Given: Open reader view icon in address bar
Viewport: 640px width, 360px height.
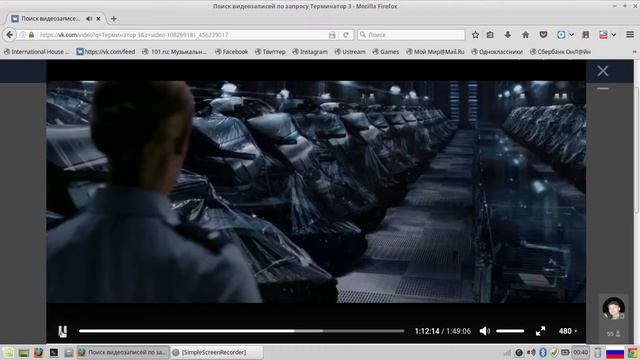Looking at the screenshot, I should [x=332, y=35].
